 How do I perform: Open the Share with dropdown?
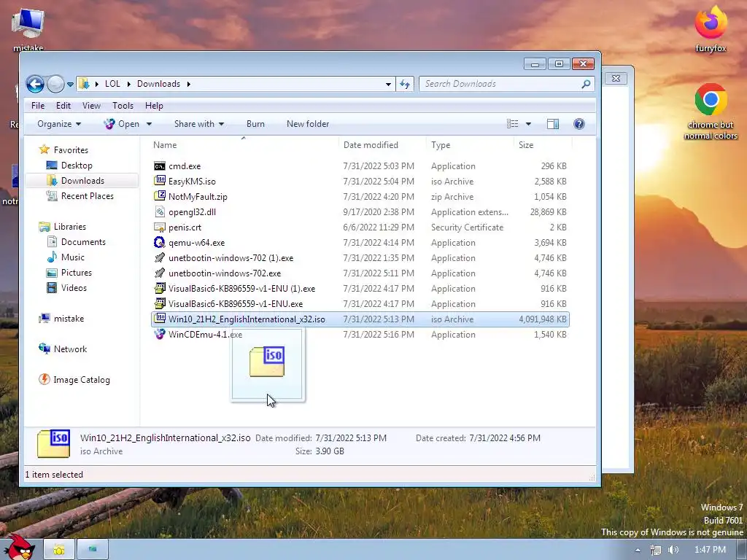(x=198, y=124)
